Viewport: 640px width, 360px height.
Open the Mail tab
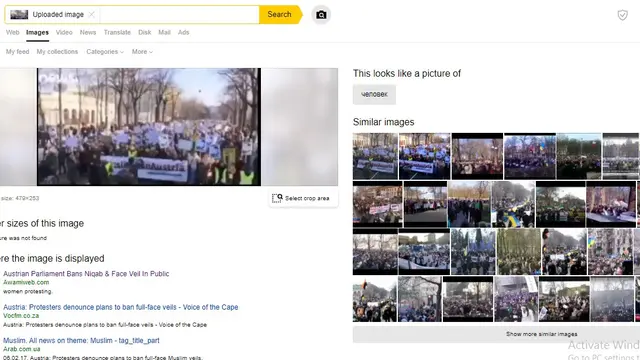coord(164,32)
